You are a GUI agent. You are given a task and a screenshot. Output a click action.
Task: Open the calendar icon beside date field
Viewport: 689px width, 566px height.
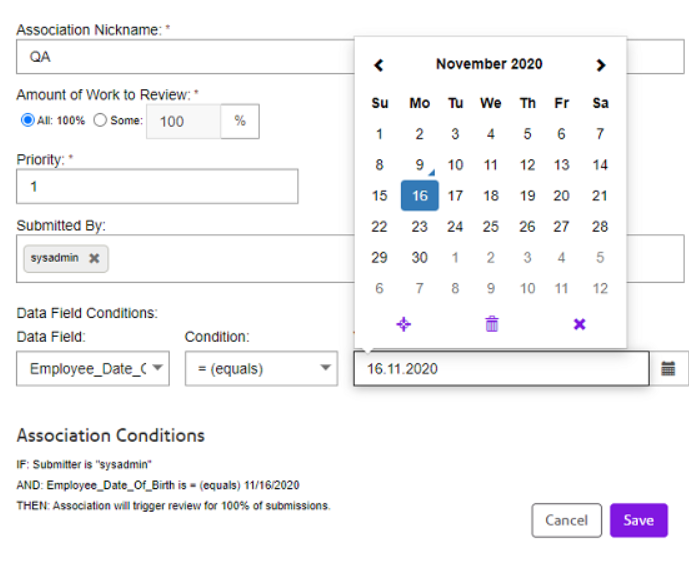[668, 369]
